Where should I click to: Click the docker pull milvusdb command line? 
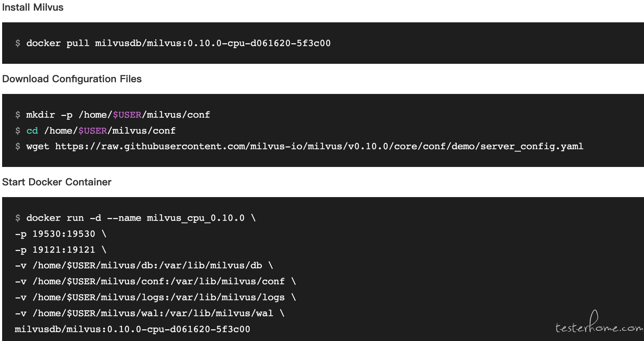173,43
